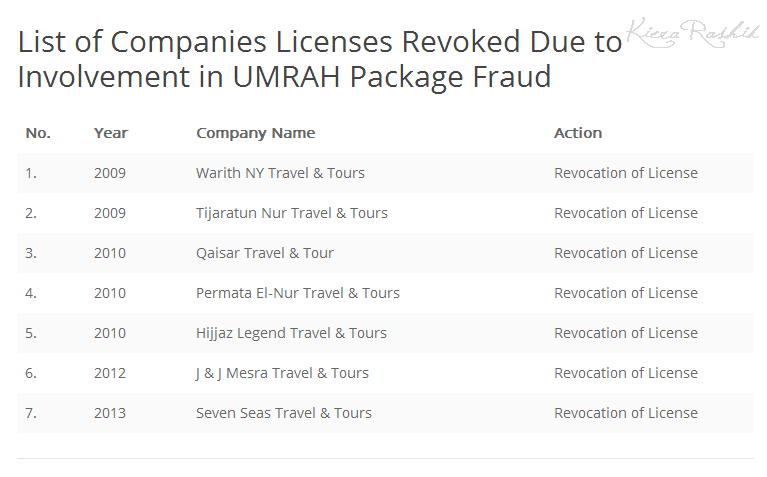Click Permata El-Nur Travel & Tours row
The image size is (767, 477).
pos(385,293)
